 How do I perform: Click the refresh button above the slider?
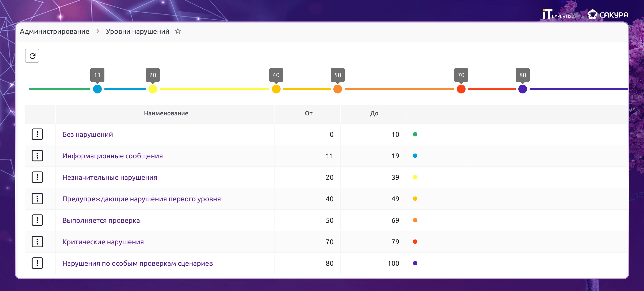click(x=32, y=56)
